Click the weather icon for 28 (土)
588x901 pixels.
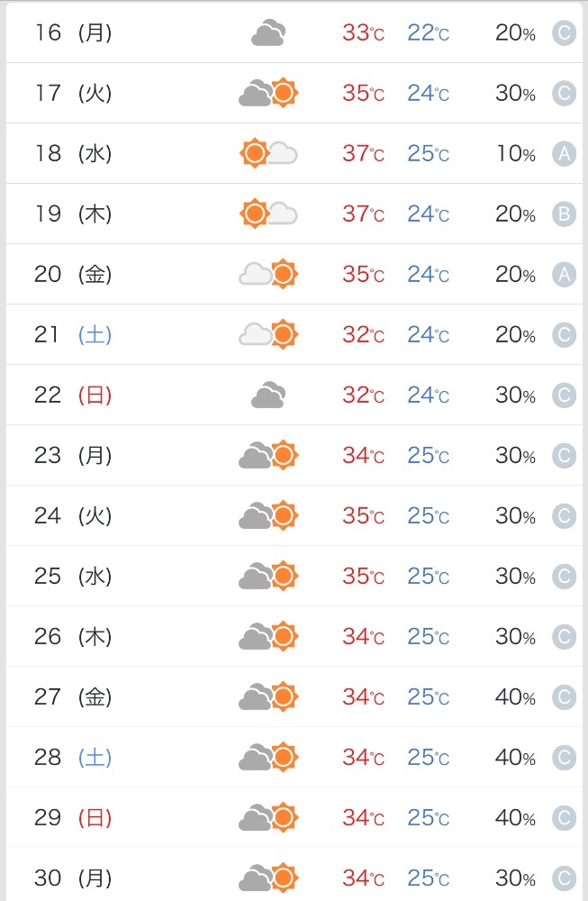[x=268, y=757]
